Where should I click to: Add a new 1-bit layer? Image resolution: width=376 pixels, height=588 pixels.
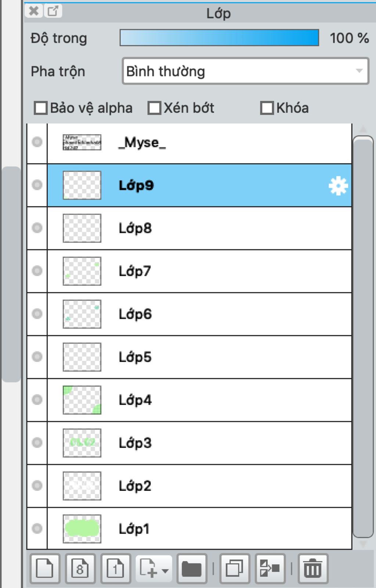pos(116,569)
